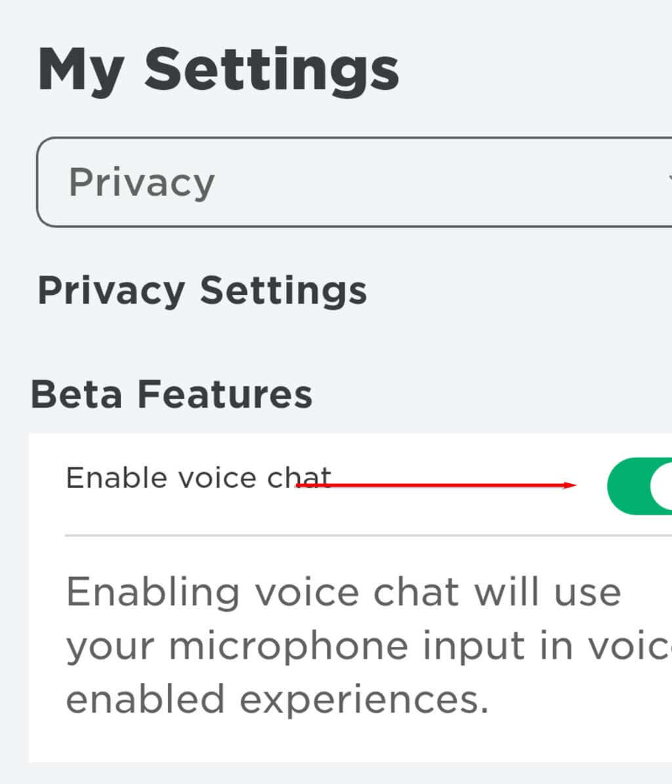Viewport: 672px width, 784px height.
Task: Click the Enable voice chat label
Action: (198, 477)
